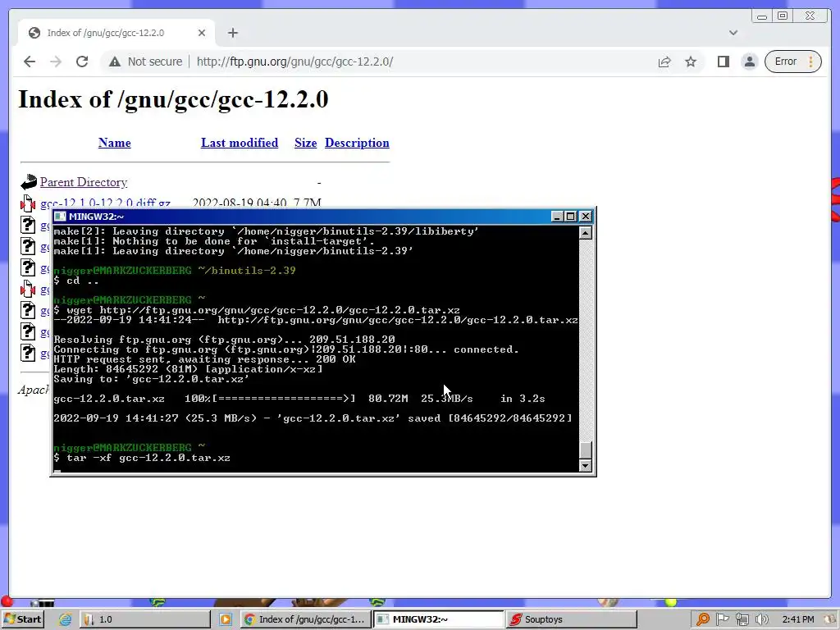Bookmark this page with the star icon
Screen dimensions: 840x630
691,62
